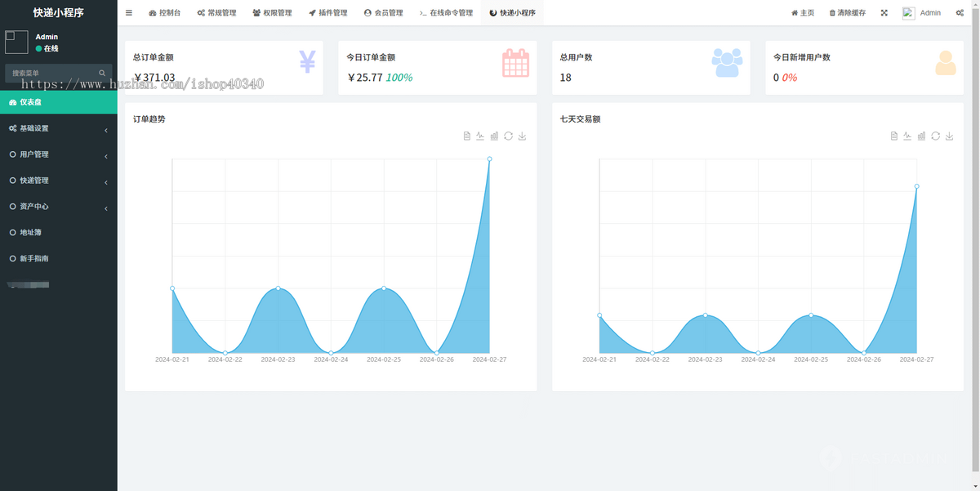Click the 100% growth value
This screenshot has height=491, width=980.
tap(399, 78)
